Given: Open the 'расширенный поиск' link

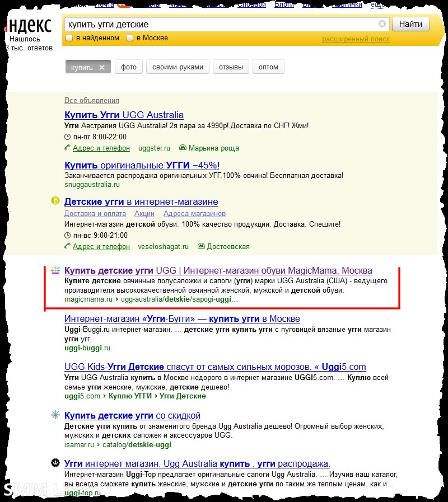Looking at the screenshot, I should pyautogui.click(x=356, y=39).
